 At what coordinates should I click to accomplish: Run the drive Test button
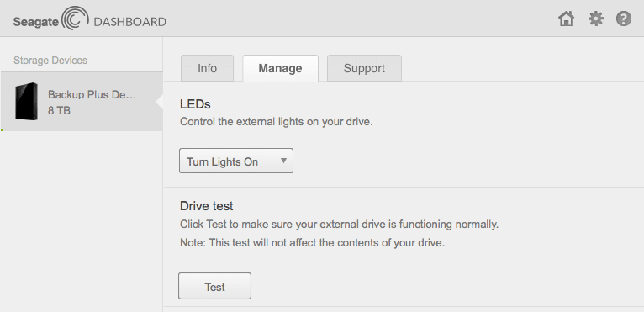pos(214,286)
